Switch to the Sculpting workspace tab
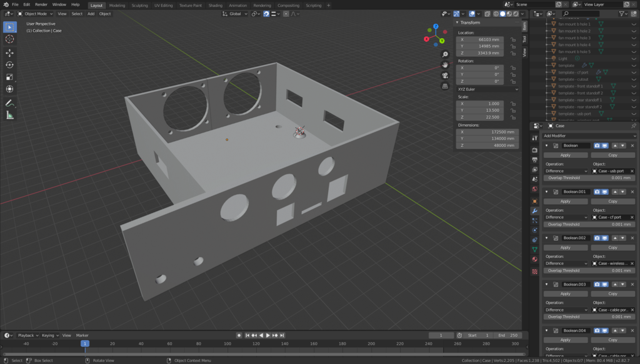 coord(140,5)
